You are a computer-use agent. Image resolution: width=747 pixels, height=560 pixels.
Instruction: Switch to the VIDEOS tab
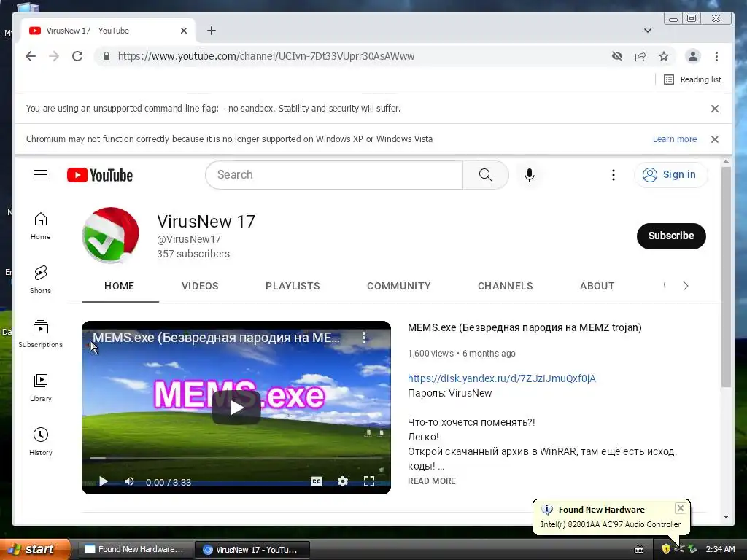200,286
